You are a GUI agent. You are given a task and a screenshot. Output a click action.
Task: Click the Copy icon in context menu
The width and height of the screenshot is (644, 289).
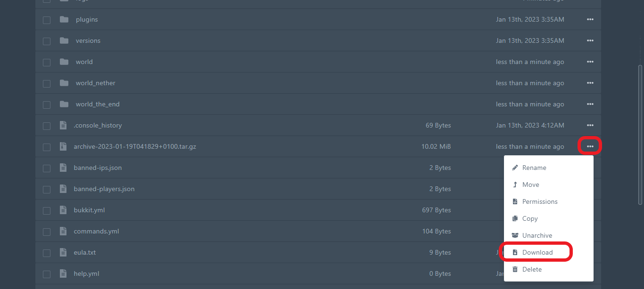(x=515, y=218)
